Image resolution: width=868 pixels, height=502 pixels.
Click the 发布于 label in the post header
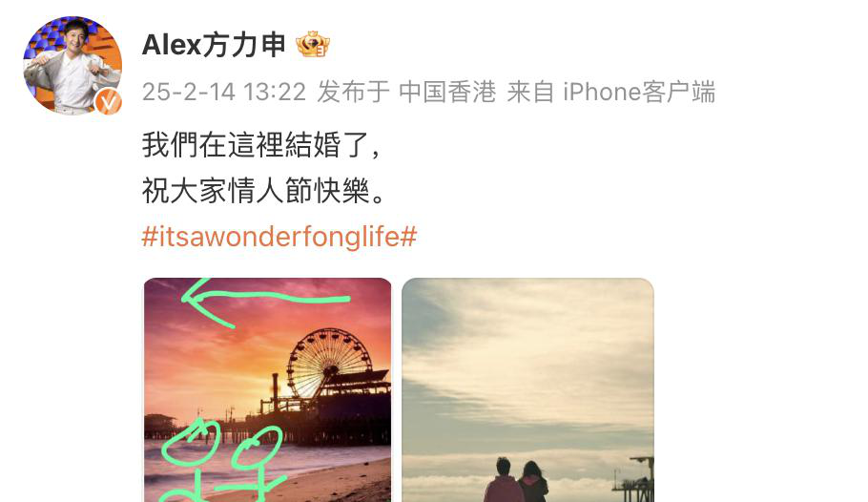[353, 92]
